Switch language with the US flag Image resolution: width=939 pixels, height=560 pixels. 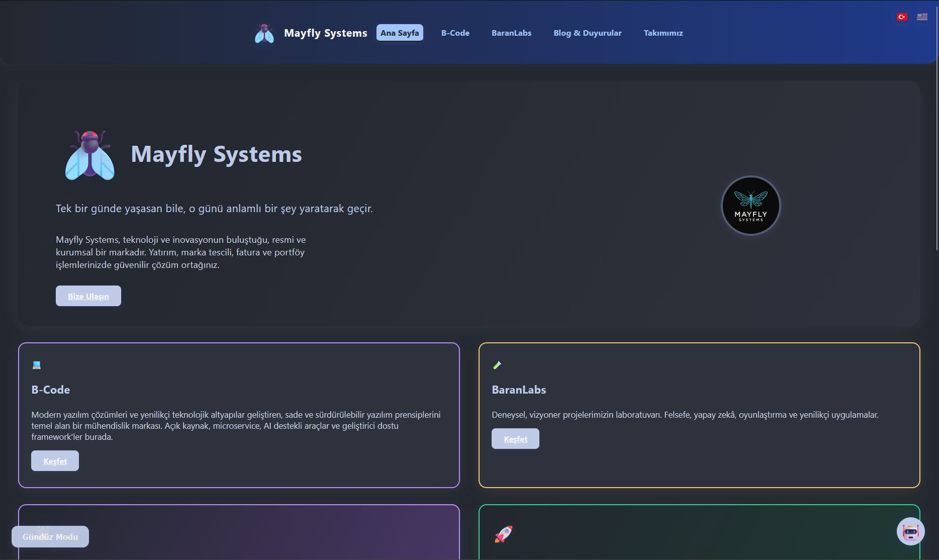[922, 17]
